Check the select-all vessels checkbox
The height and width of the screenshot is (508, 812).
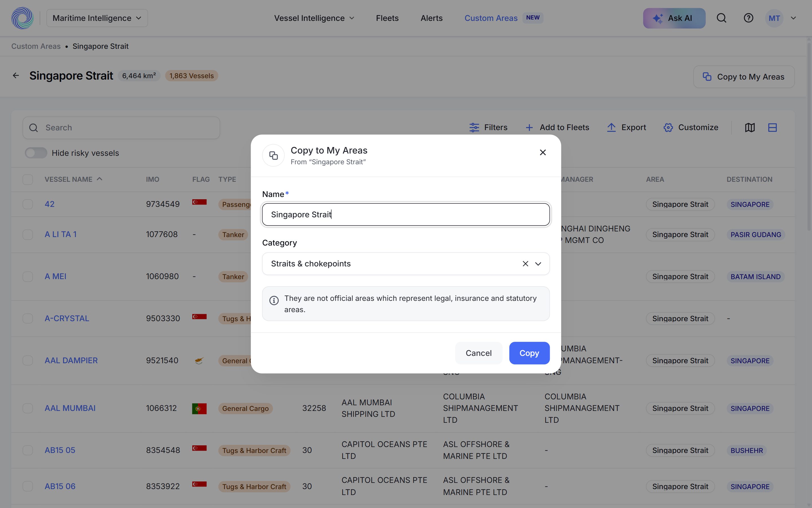[x=28, y=179]
